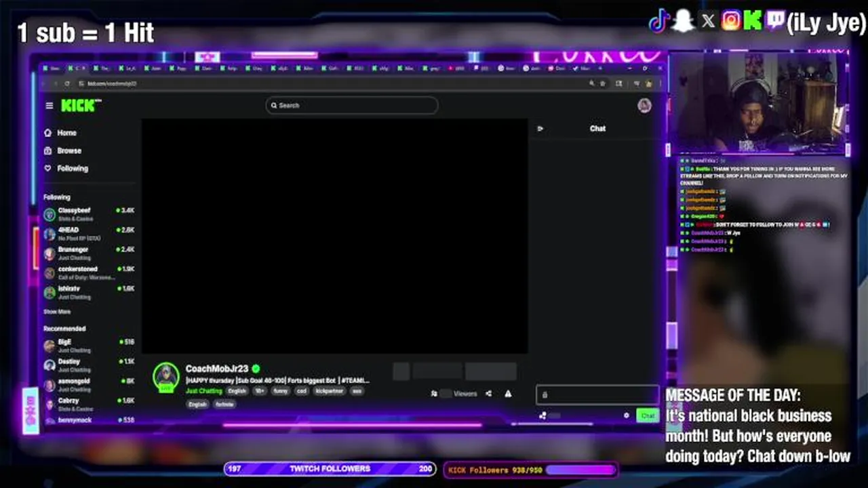868x488 pixels.
Task: Click the Snapchat ghost icon in overlay
Action: click(x=684, y=22)
